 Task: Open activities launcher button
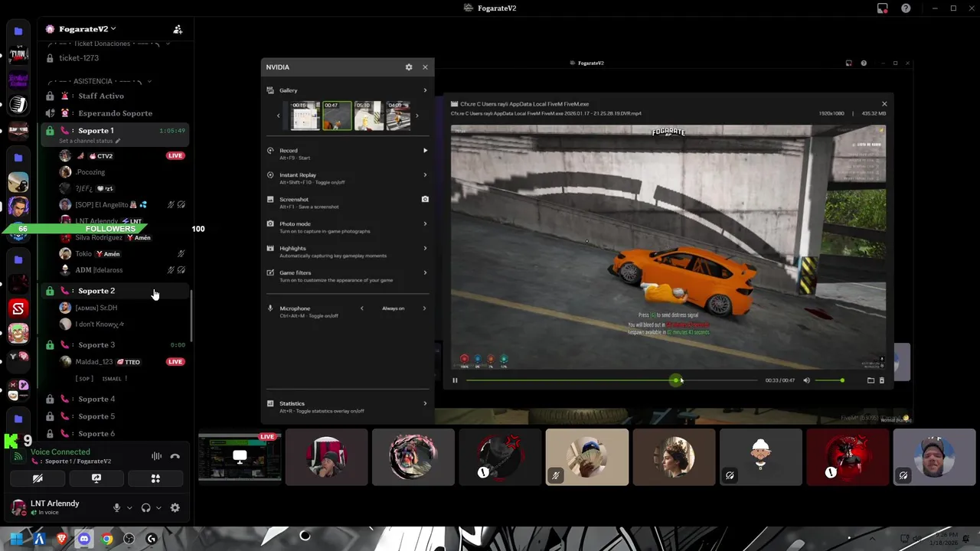155,478
